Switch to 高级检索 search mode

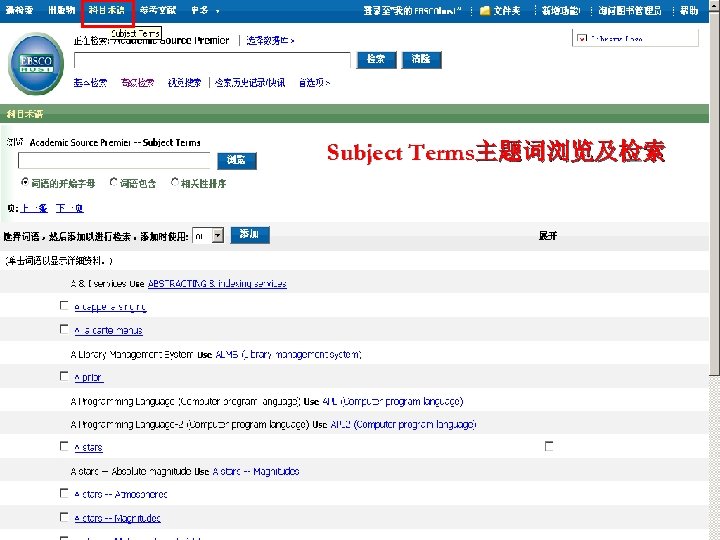tap(137, 83)
